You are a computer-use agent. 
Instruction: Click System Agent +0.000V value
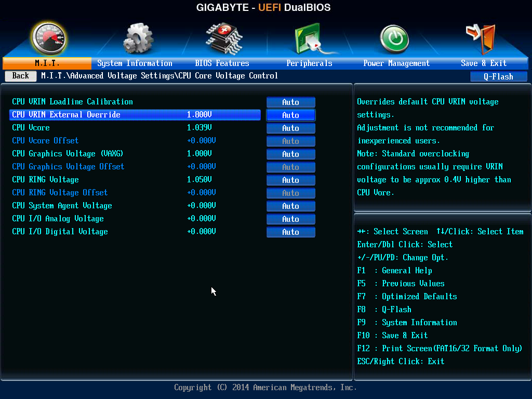202,206
